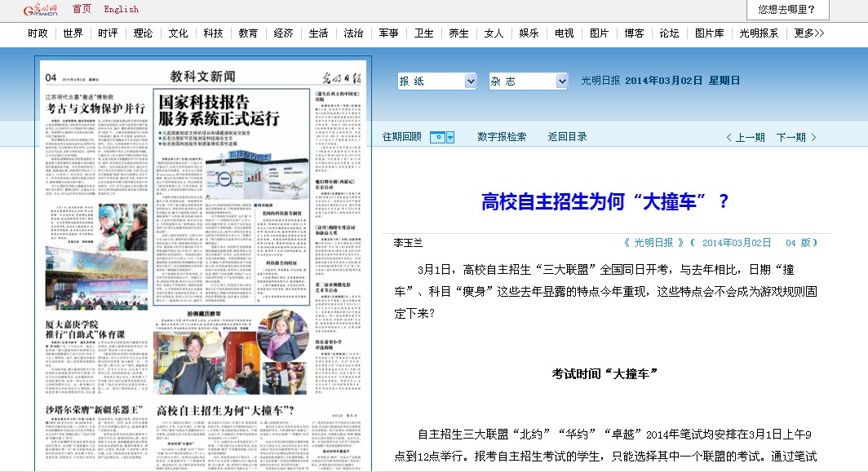The height and width of the screenshot is (472, 868).
Task: Expand the arrow beside the calendar icon
Action: tap(450, 137)
